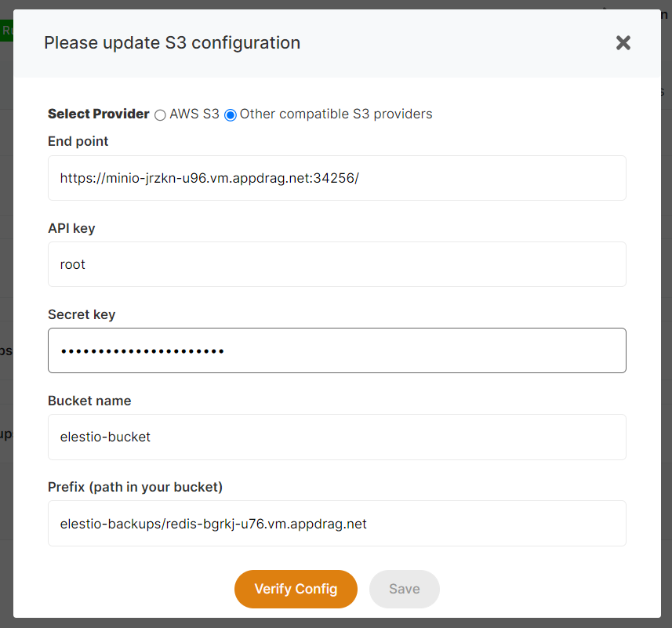The image size is (672, 628).
Task: Click the 'Secret key' field label
Action: click(x=82, y=314)
